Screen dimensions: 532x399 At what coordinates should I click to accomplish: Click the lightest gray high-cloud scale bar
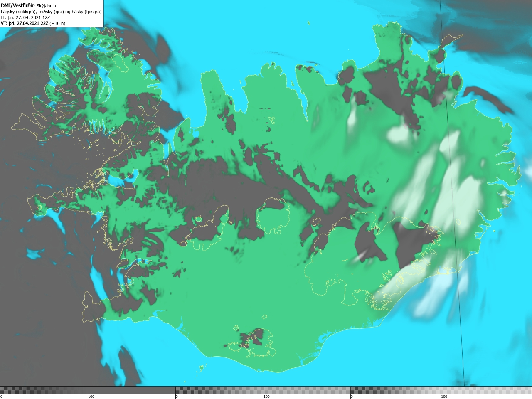[441, 390]
